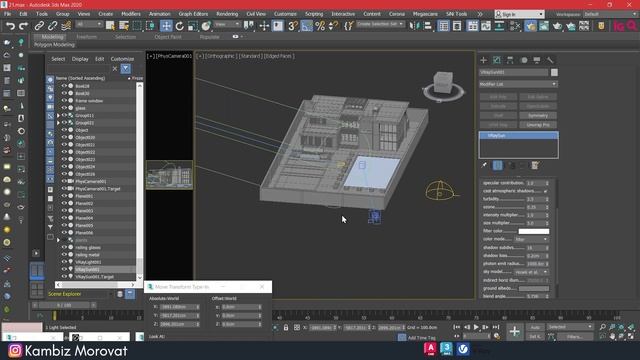Activate the Select and Scale tool
Screen dimensions: 640x360
click(x=193, y=26)
